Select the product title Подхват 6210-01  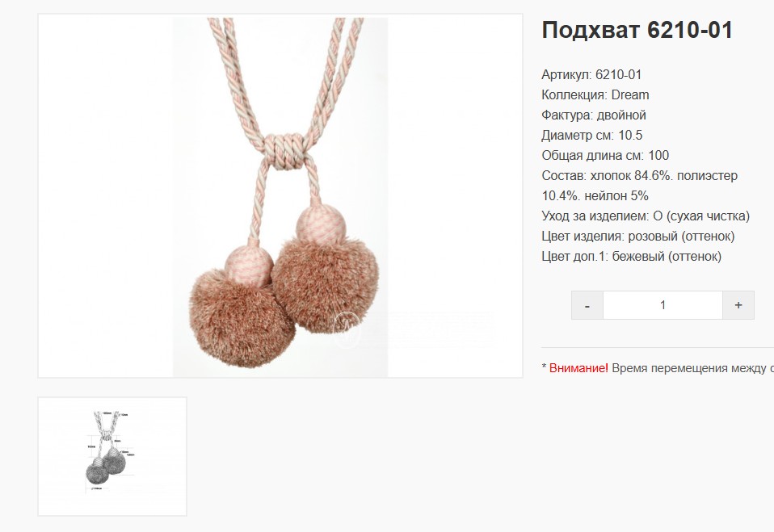(637, 30)
